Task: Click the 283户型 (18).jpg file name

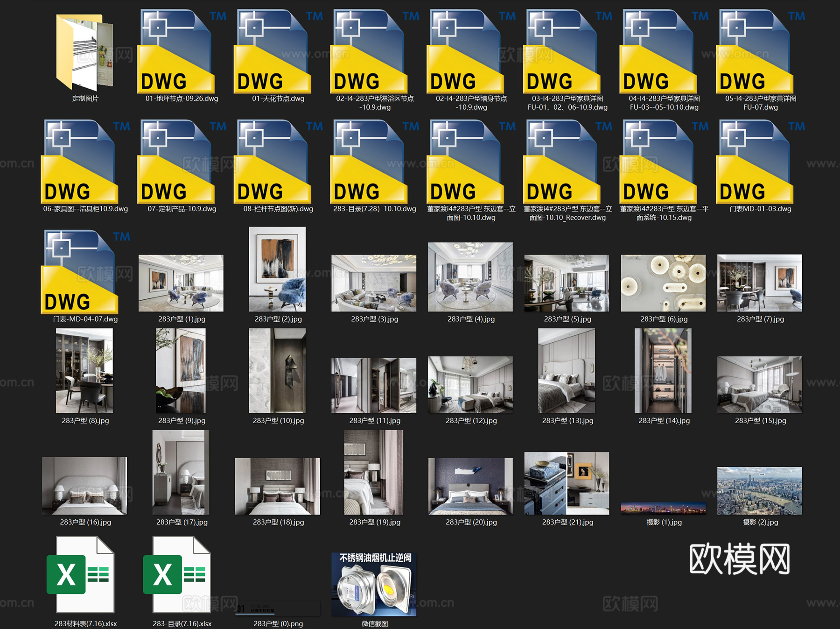Action: [x=279, y=522]
